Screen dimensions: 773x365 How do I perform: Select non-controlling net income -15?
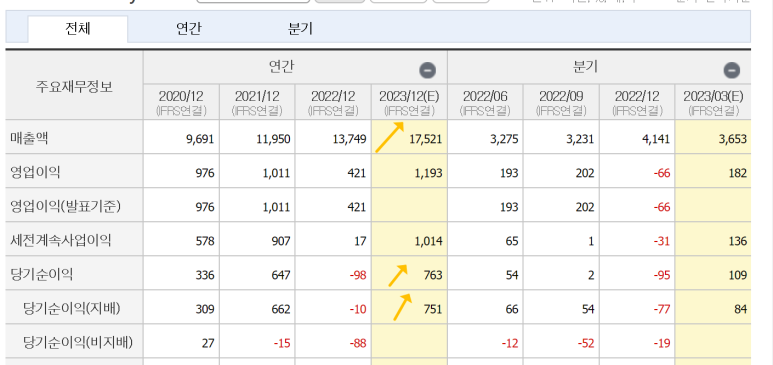point(282,343)
